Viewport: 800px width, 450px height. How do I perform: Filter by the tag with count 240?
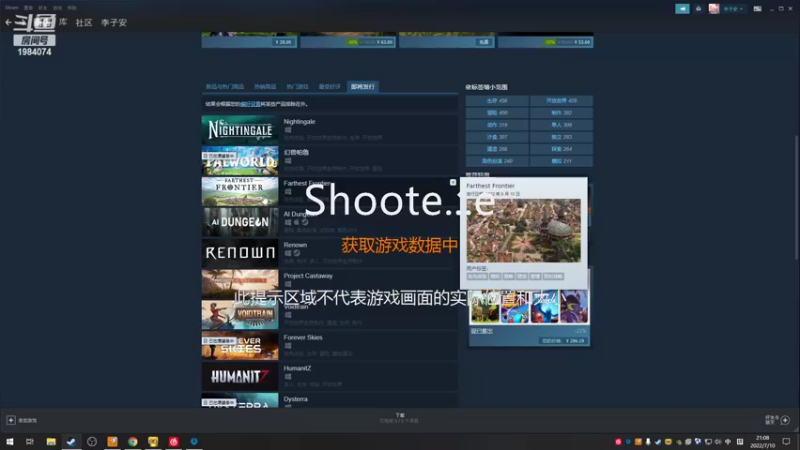497,161
